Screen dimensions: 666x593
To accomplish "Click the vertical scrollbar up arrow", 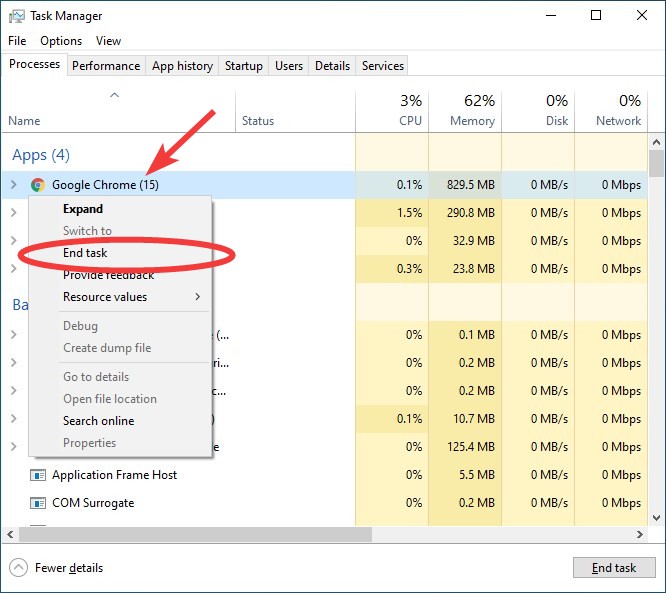I will click(657, 142).
